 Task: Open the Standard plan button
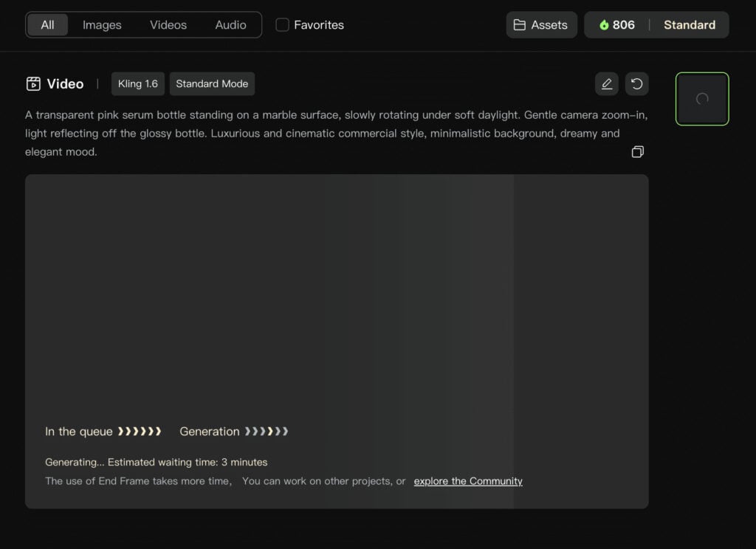tap(689, 25)
